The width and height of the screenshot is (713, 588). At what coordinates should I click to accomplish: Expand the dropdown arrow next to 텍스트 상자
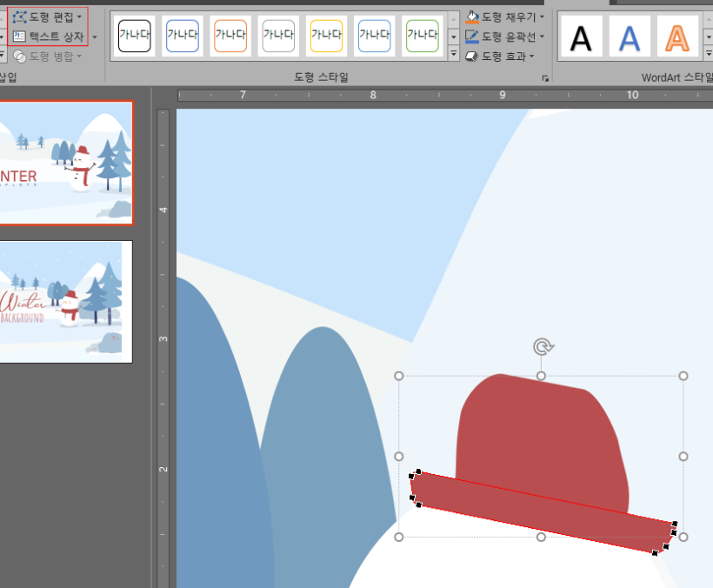click(95, 37)
